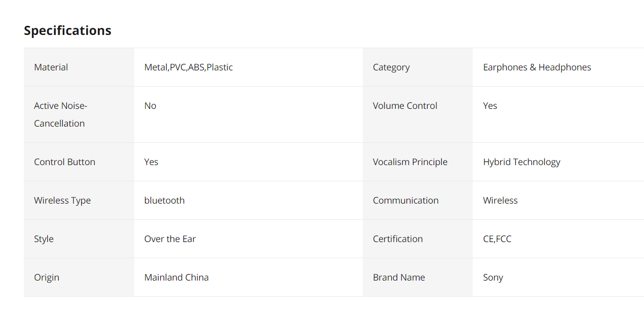This screenshot has width=644, height=315.
Task: Select the Brand Name label
Action: [x=399, y=278]
